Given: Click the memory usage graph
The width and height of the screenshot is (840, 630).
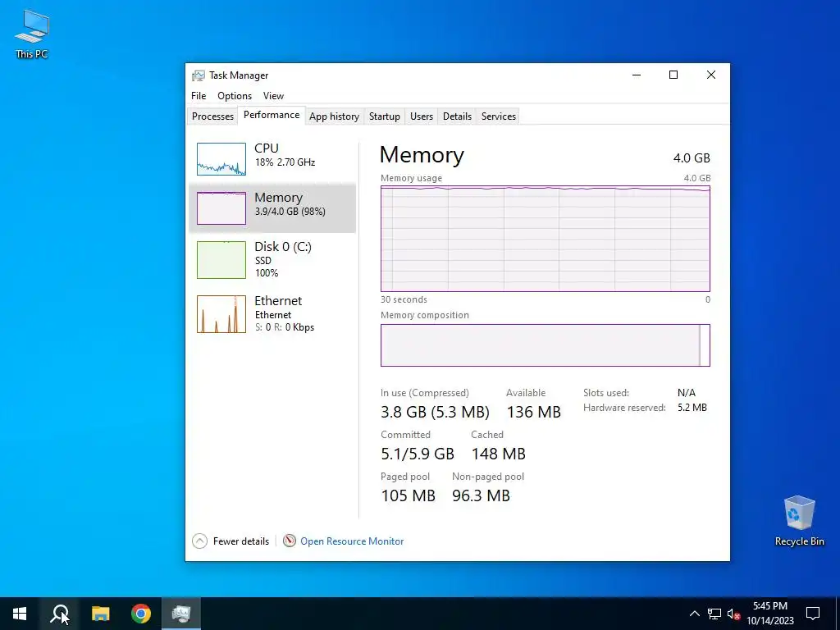Looking at the screenshot, I should pyautogui.click(x=546, y=239).
